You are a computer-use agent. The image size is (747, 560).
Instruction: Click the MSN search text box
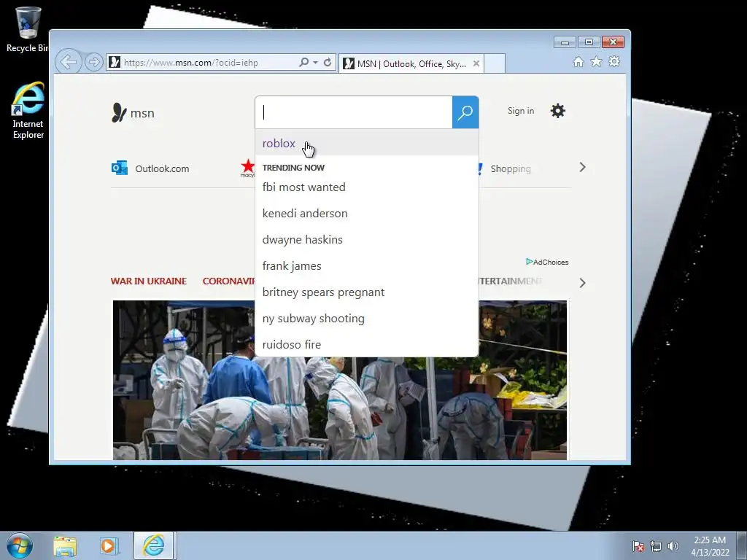[354, 112]
